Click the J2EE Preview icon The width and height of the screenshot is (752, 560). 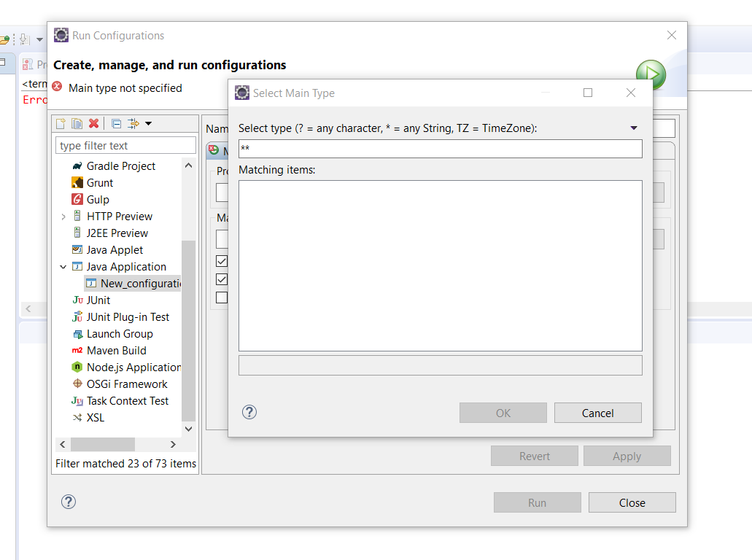click(x=77, y=233)
